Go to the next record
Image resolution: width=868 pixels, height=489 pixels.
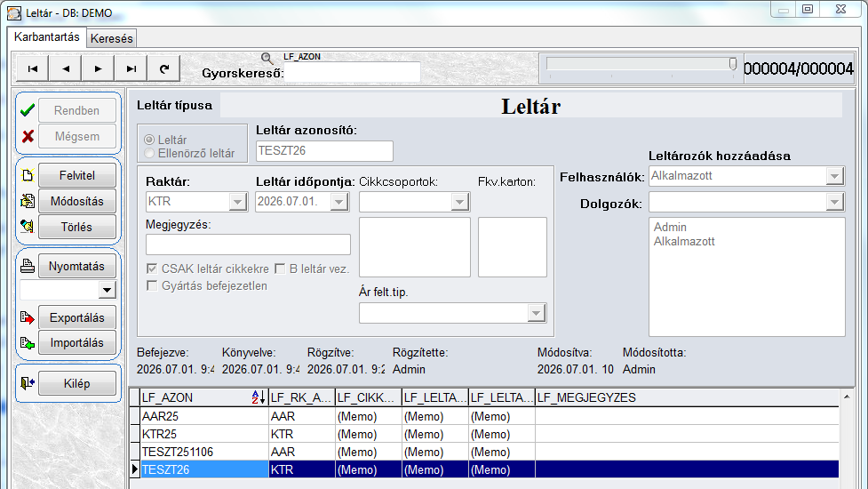(98, 68)
